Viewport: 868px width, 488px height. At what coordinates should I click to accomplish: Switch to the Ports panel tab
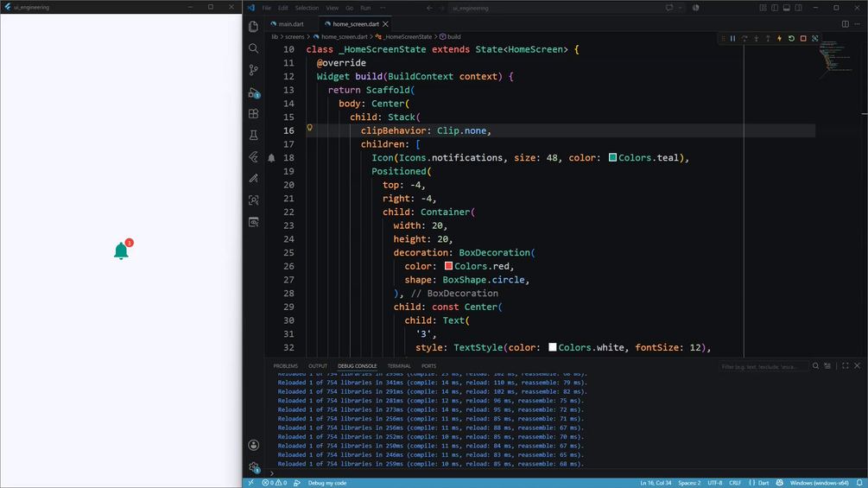coord(428,365)
